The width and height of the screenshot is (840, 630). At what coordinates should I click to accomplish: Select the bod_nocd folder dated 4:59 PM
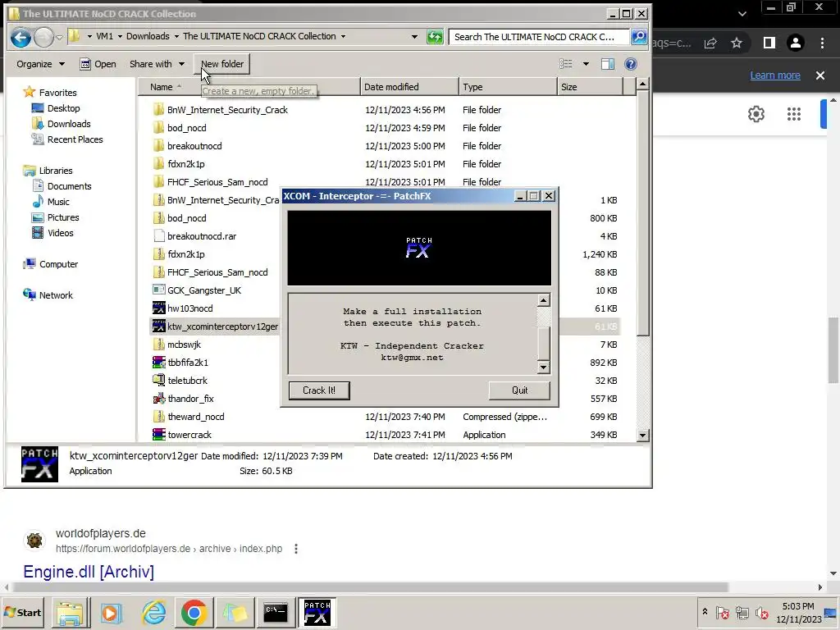click(x=186, y=127)
